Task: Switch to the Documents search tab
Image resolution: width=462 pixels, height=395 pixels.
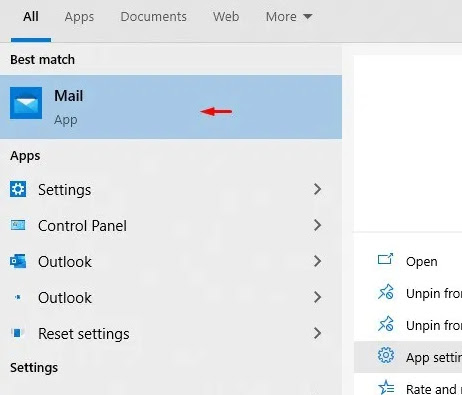Action: 153,17
